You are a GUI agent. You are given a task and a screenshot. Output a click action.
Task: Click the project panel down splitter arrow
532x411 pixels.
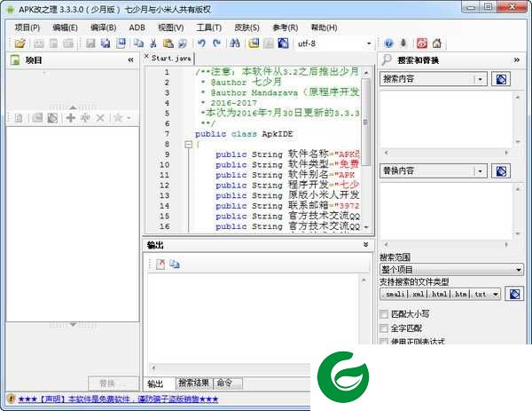tap(73, 325)
